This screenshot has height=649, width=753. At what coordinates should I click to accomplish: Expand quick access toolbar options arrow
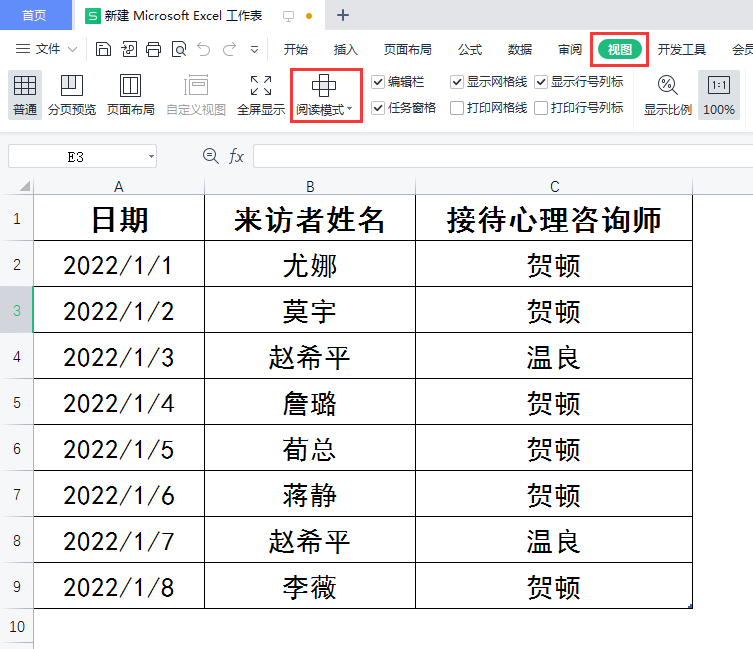tap(255, 49)
